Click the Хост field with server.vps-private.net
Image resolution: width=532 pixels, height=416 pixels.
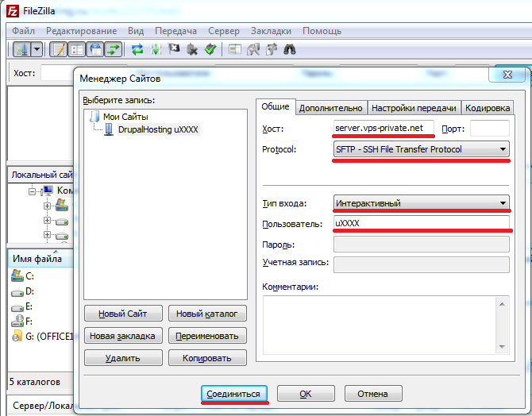pos(384,129)
